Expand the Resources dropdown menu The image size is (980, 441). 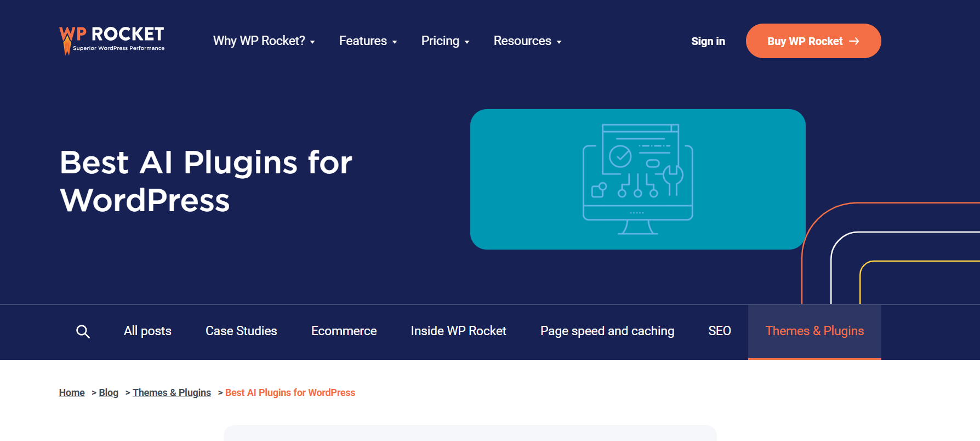pyautogui.click(x=527, y=41)
